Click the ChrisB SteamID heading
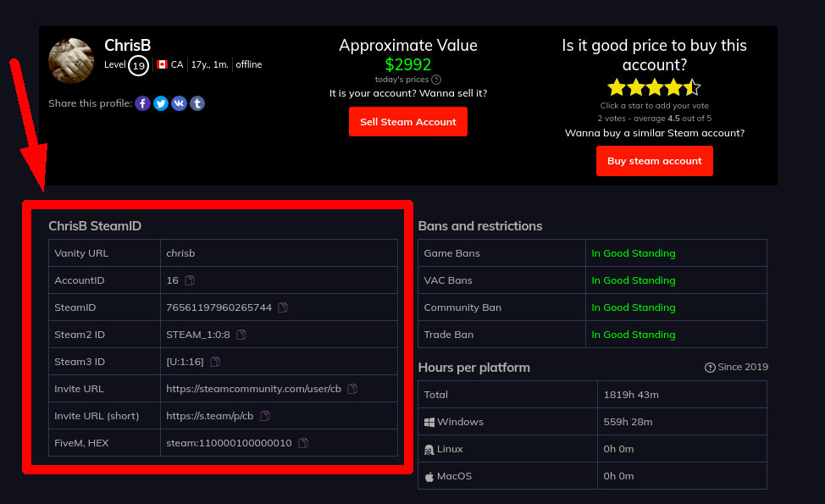This screenshot has height=504, width=825. click(95, 225)
